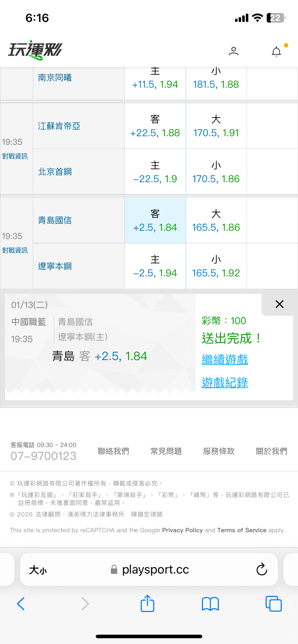This screenshot has height=644, width=298.
Task: Open the Safari tabs overview
Action: point(273,604)
